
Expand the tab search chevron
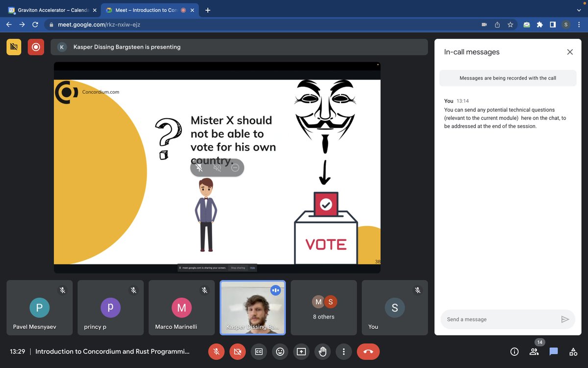coord(578,10)
